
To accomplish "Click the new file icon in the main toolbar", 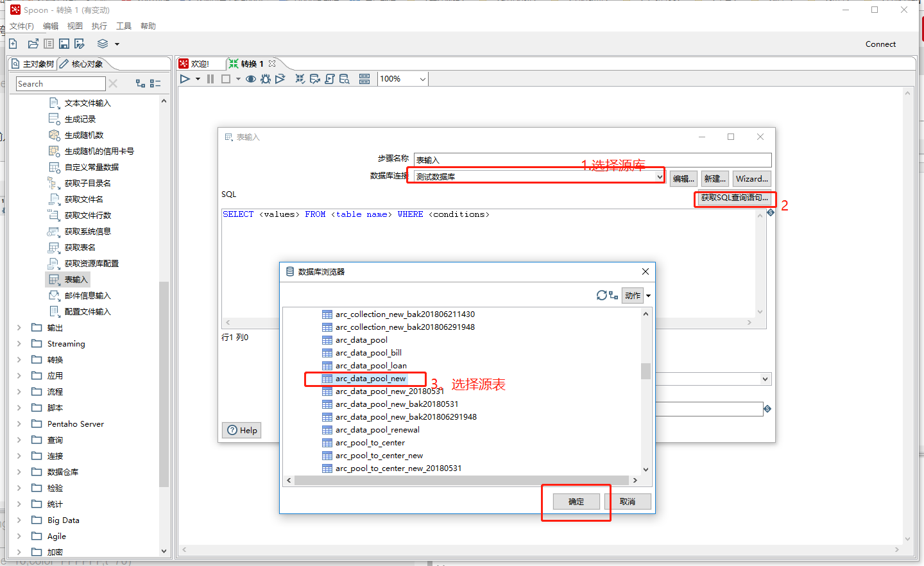I will click(13, 44).
